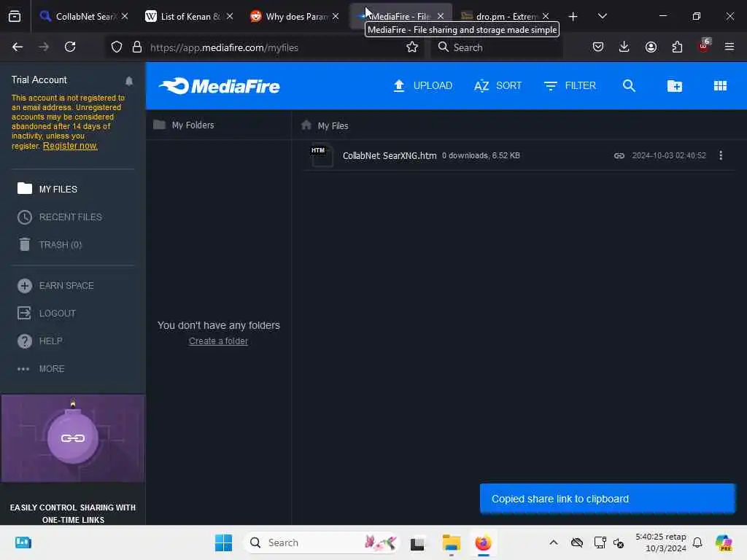
Task: Open the SORT options
Action: (498, 86)
